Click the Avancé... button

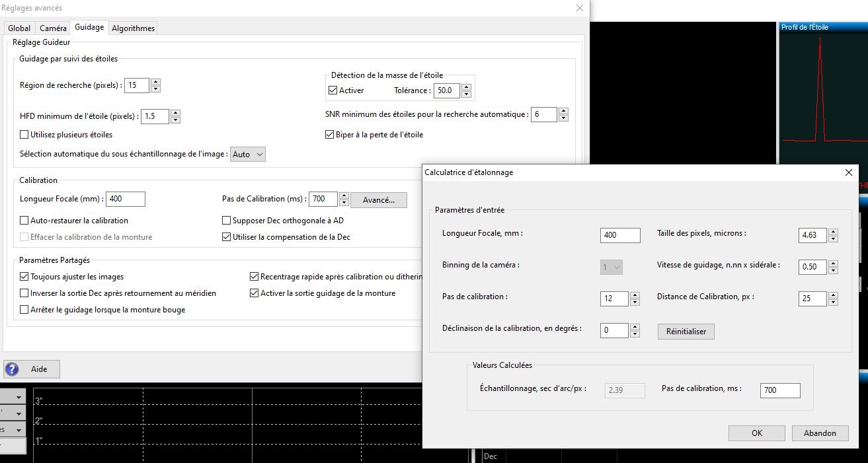pos(378,199)
